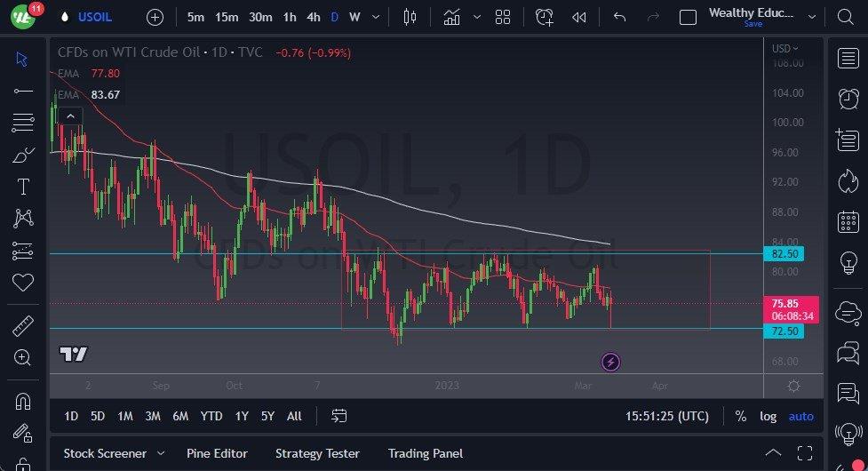The width and height of the screenshot is (868, 471).
Task: Open the Watchlist panel icon
Action: point(848,59)
